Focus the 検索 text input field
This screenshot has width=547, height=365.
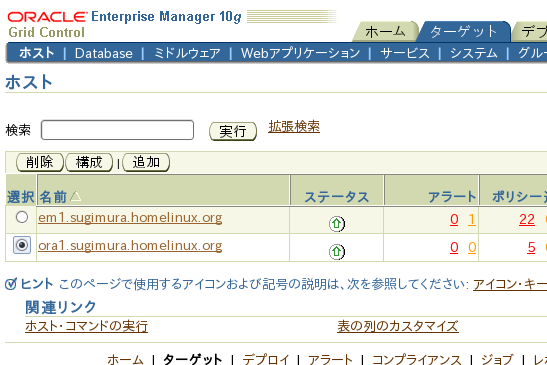(x=117, y=130)
